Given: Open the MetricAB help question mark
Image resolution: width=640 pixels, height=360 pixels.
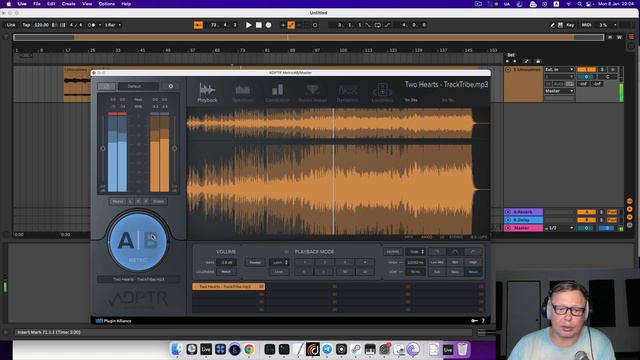Looking at the screenshot, I should (x=483, y=321).
